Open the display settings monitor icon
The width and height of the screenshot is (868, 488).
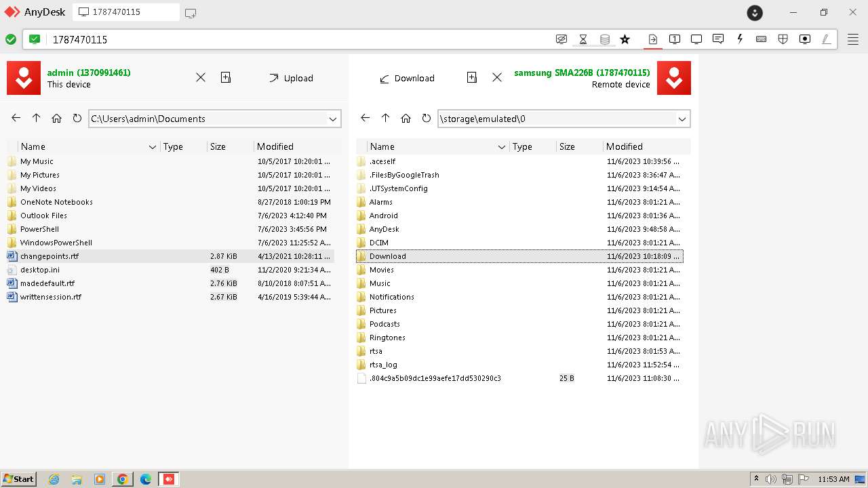pyautogui.click(x=696, y=39)
